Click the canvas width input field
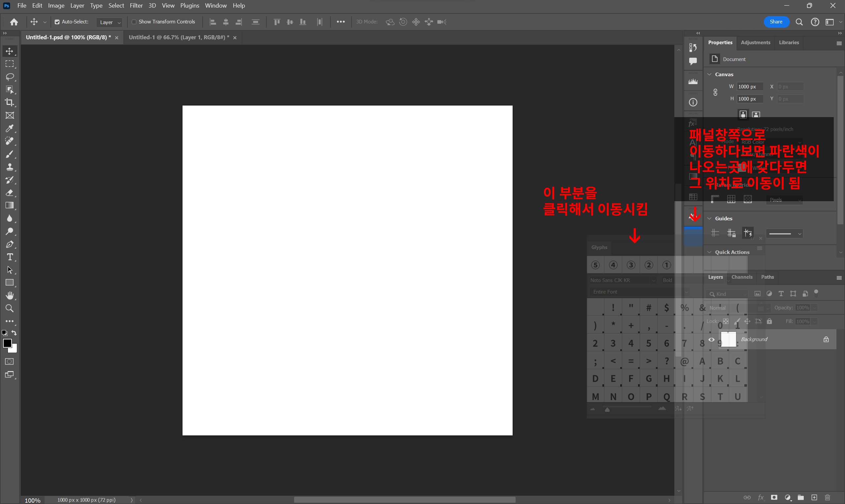Viewport: 845px width, 504px height. pos(750,87)
